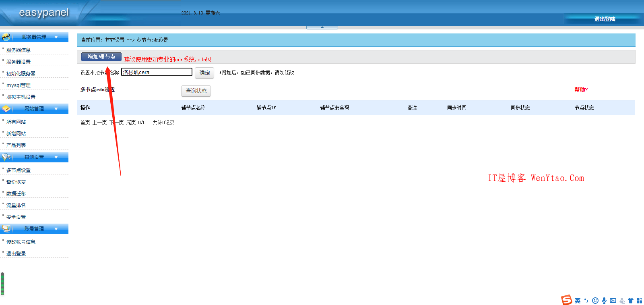The height and width of the screenshot is (305, 644).
Task: Click the 节点状态 column header
Action: pos(584,108)
